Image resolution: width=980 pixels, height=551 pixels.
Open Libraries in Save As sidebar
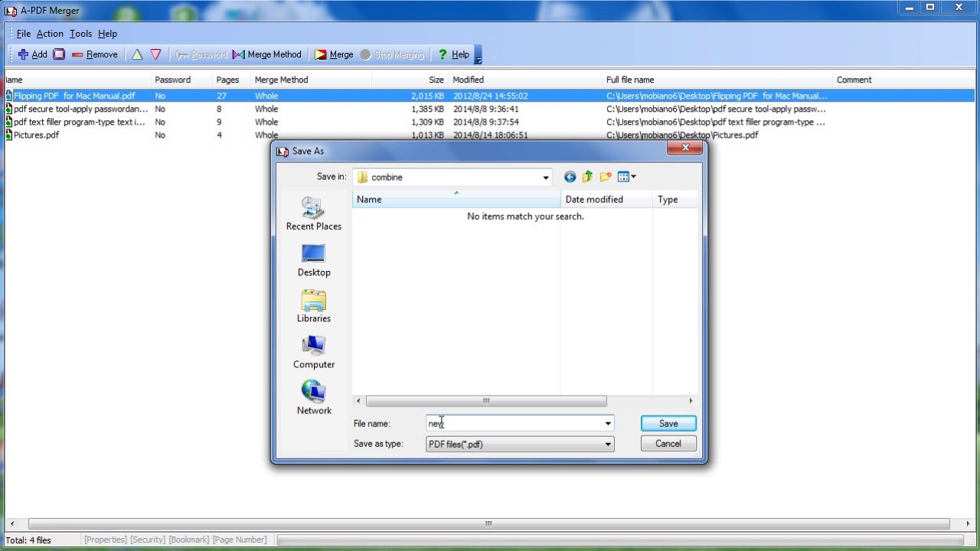pos(314,306)
